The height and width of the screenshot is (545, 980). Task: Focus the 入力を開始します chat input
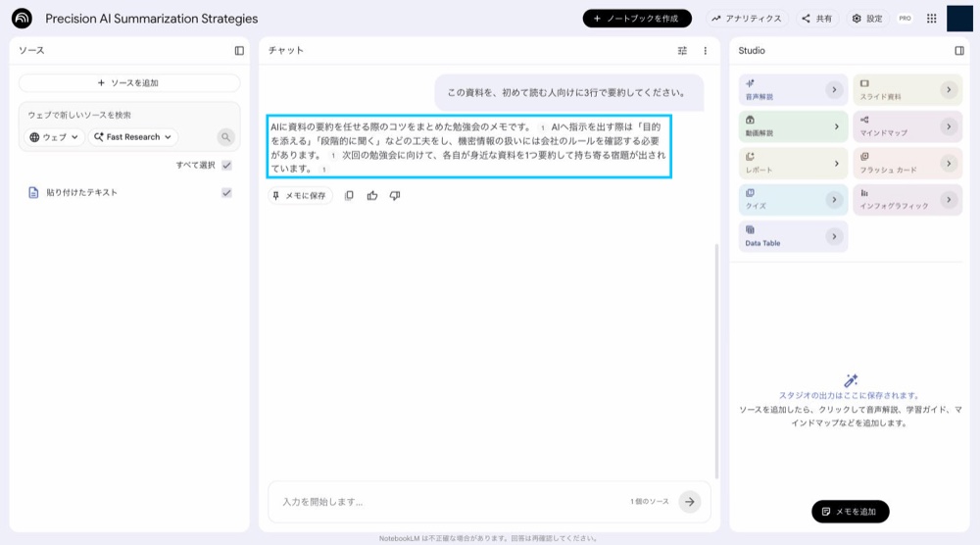coord(450,501)
